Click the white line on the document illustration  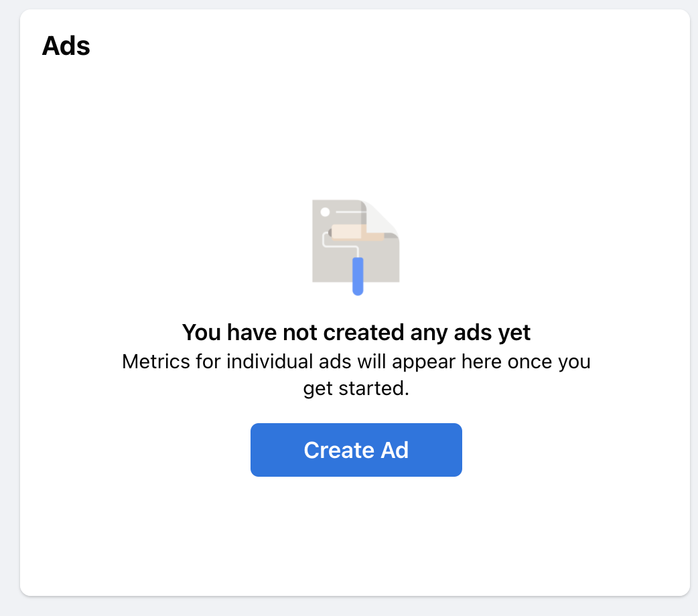[351, 212]
